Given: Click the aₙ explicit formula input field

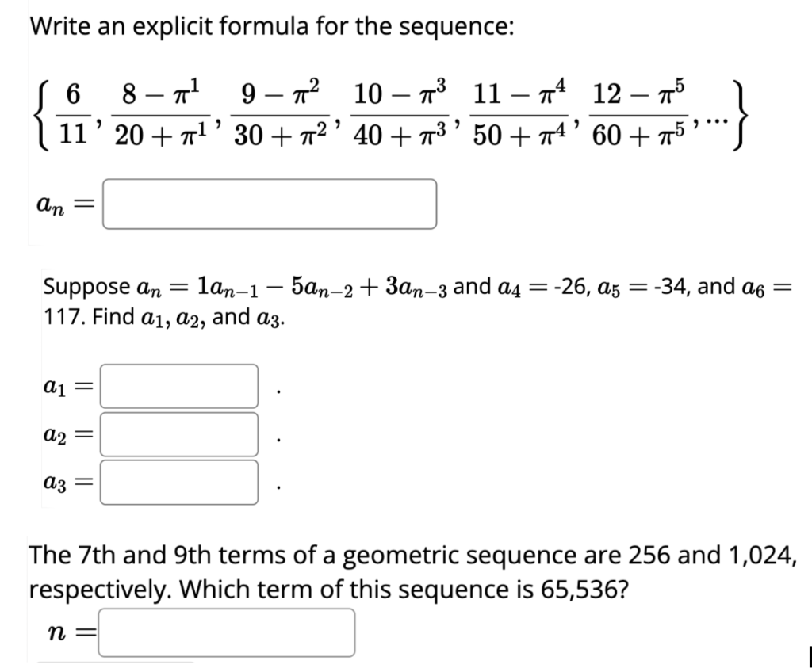Looking at the screenshot, I should click(270, 204).
